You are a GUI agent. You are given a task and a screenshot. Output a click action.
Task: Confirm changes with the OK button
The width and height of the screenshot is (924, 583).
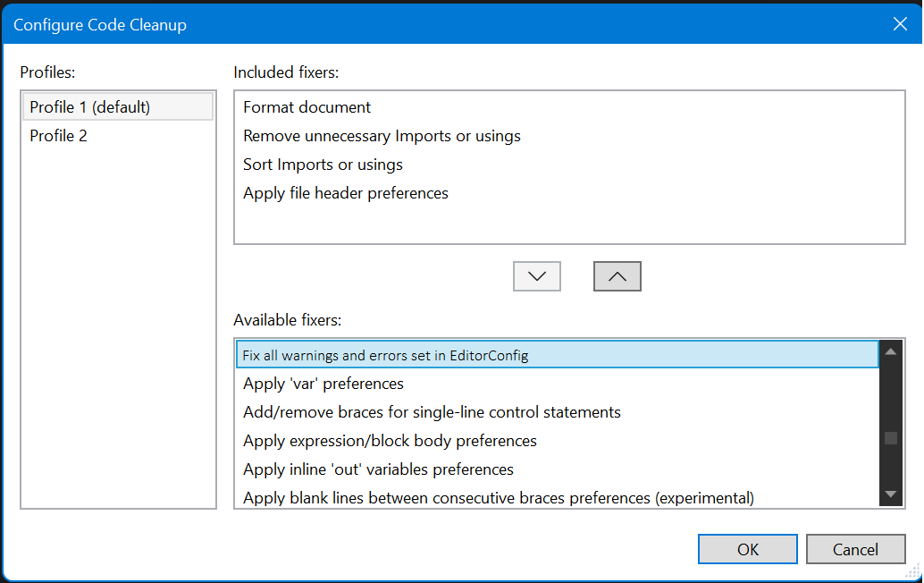pos(747,548)
